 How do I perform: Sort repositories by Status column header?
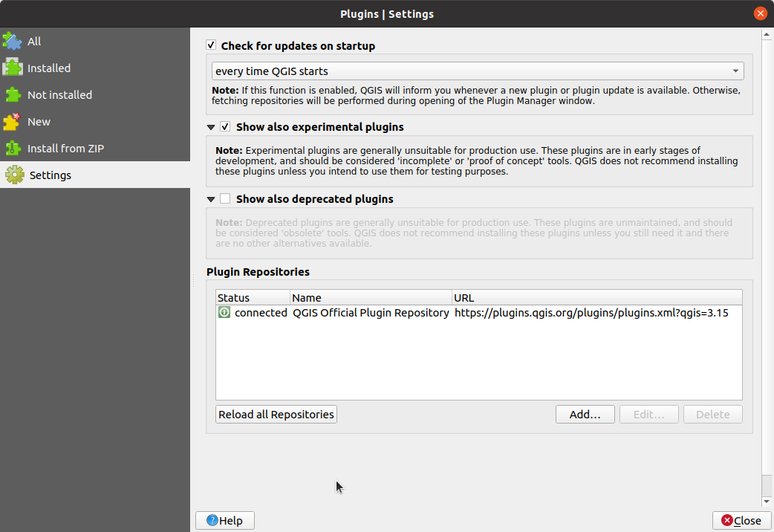click(253, 298)
